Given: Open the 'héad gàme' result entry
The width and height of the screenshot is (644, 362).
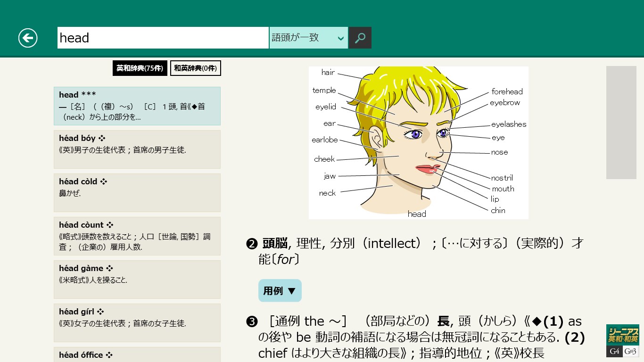Looking at the screenshot, I should pos(137,280).
